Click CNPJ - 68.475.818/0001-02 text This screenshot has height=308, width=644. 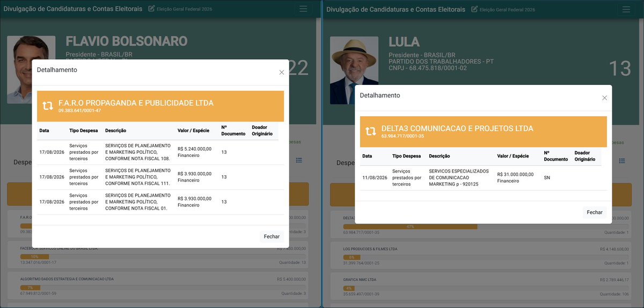click(428, 68)
